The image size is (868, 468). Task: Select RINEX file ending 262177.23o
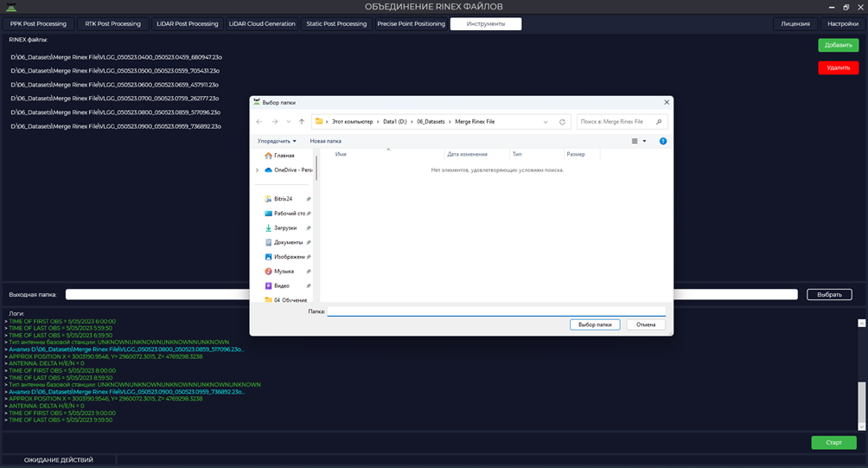click(x=115, y=99)
